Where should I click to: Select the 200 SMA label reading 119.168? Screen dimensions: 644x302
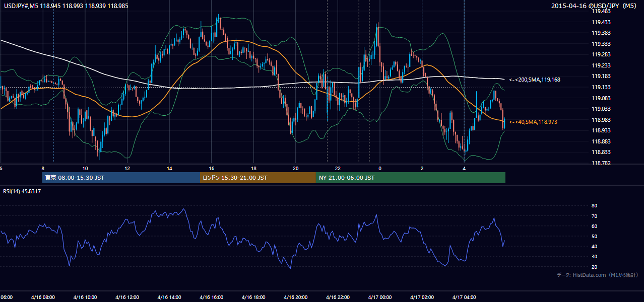(x=535, y=80)
